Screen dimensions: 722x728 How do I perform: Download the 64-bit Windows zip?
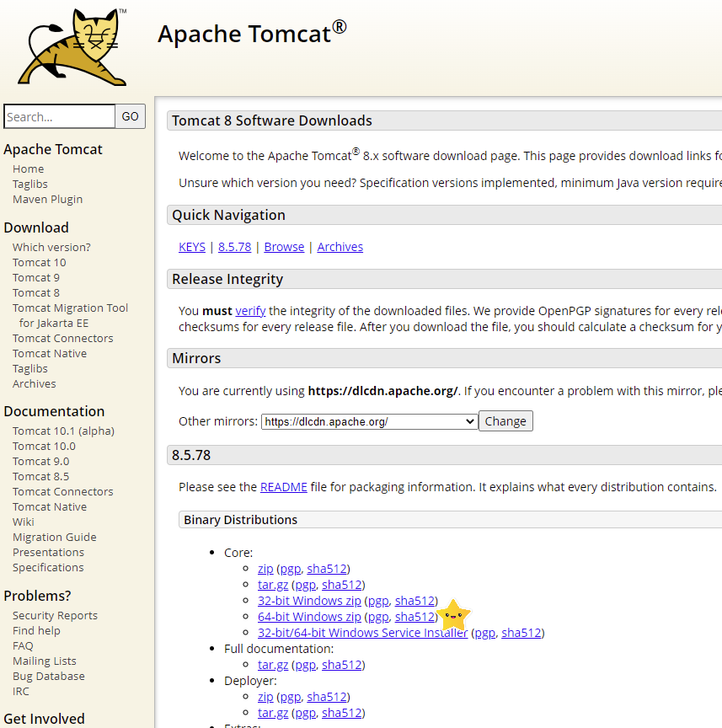[x=309, y=617]
